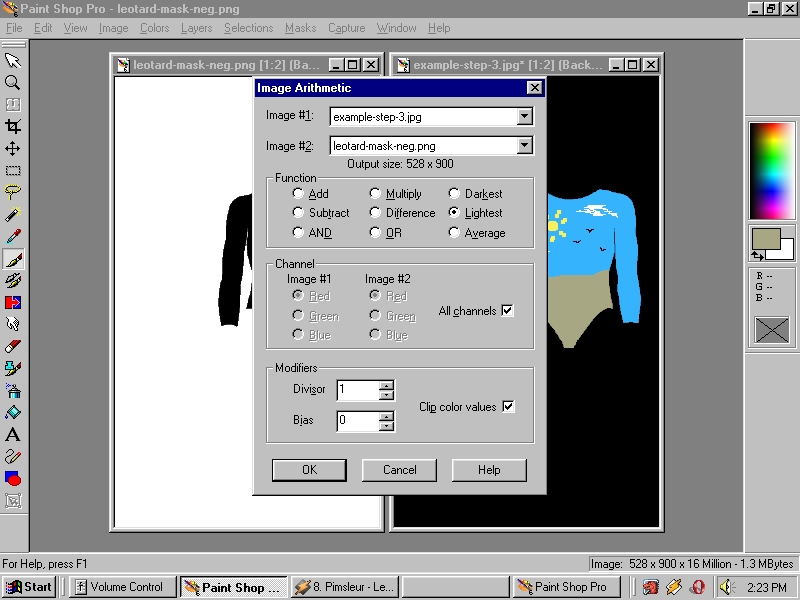
Task: Swap foreground and background colors arrow
Action: 758,256
